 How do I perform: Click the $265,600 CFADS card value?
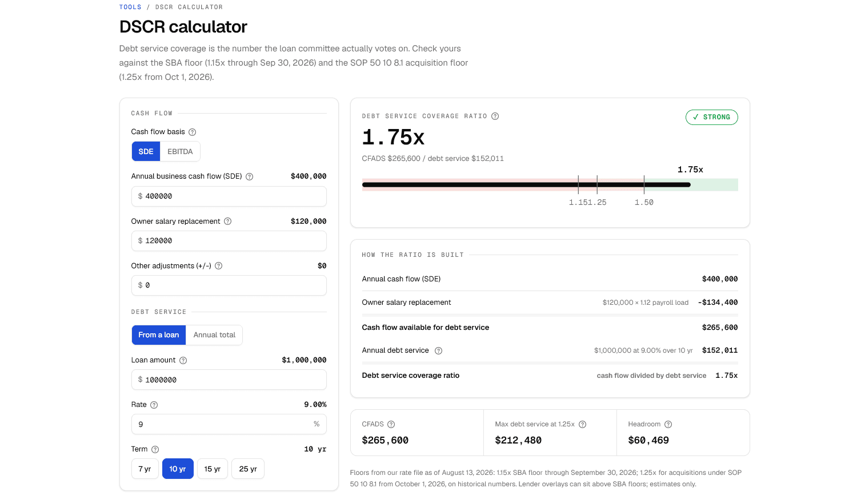(x=385, y=440)
